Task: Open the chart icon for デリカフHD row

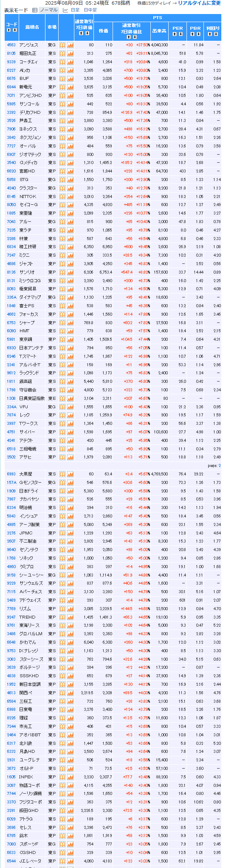Action: 70,113
